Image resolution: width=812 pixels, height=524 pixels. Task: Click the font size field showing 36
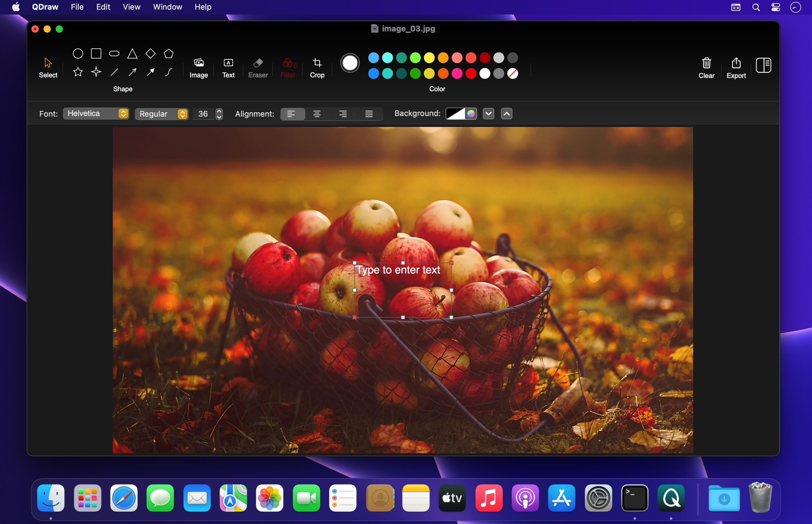203,114
